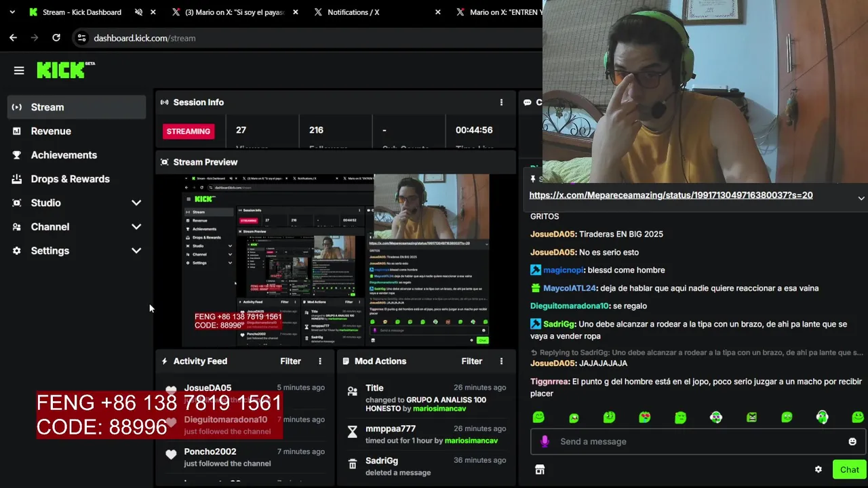Image resolution: width=868 pixels, height=488 pixels.
Task: Reload the page with the browser refresh icon
Action: (x=56, y=38)
